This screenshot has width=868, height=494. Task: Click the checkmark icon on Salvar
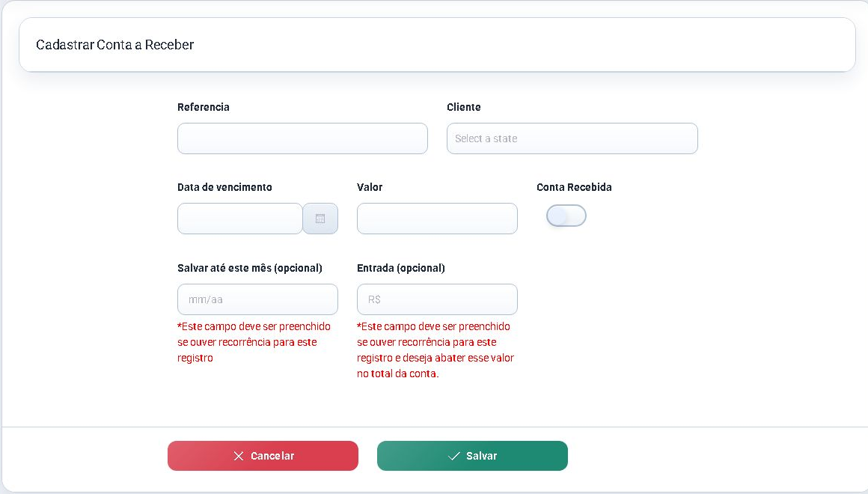pyautogui.click(x=454, y=456)
